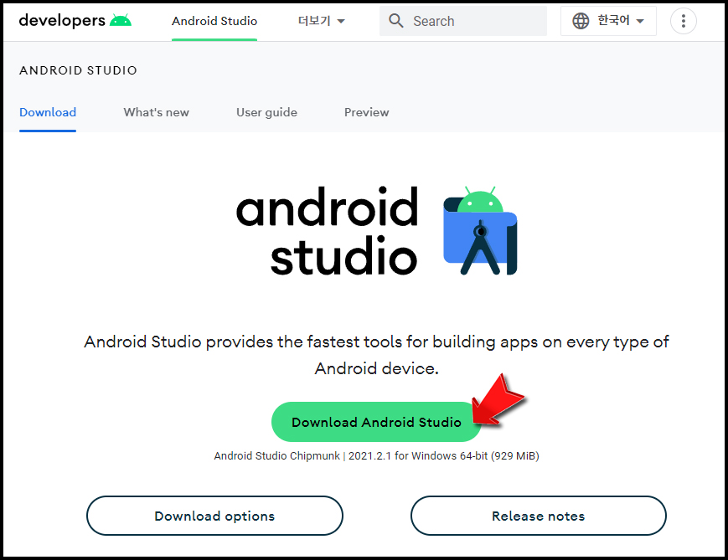The height and width of the screenshot is (560, 728).
Task: Click the developers logo with Android head
Action: point(75,20)
